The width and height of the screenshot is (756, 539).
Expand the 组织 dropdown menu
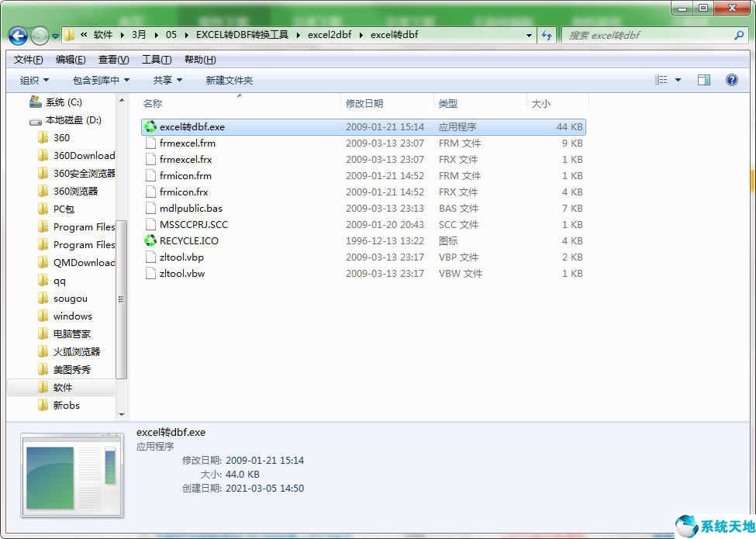click(x=34, y=80)
